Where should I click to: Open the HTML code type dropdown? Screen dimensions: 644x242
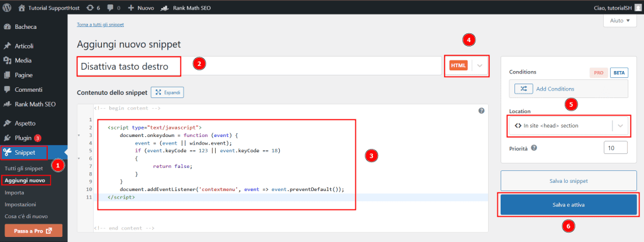(x=467, y=65)
